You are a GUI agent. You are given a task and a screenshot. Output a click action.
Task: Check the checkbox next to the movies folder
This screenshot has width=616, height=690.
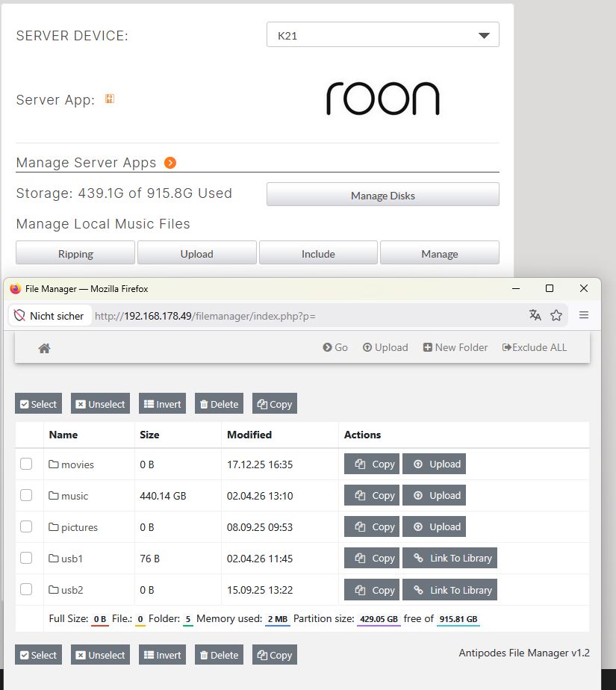[28, 464]
